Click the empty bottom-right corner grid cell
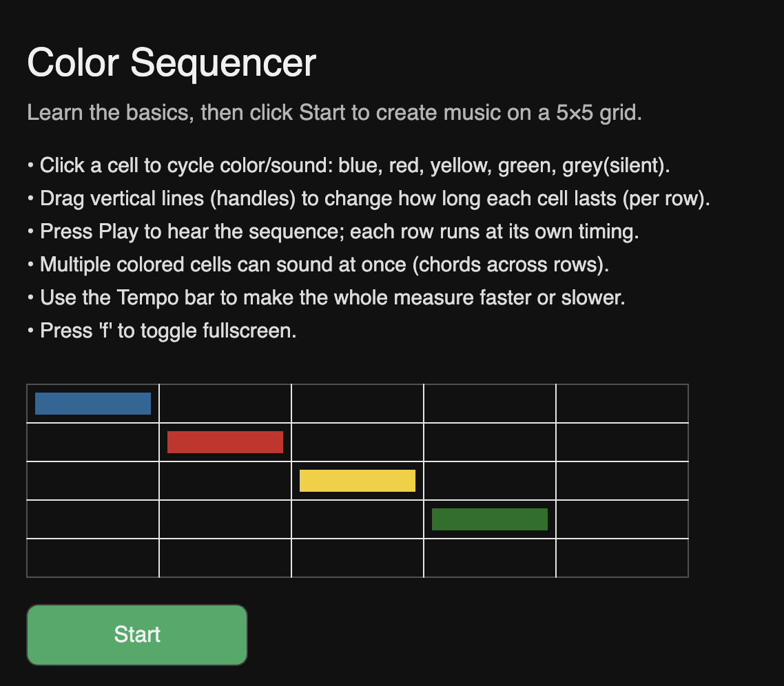 coord(622,558)
